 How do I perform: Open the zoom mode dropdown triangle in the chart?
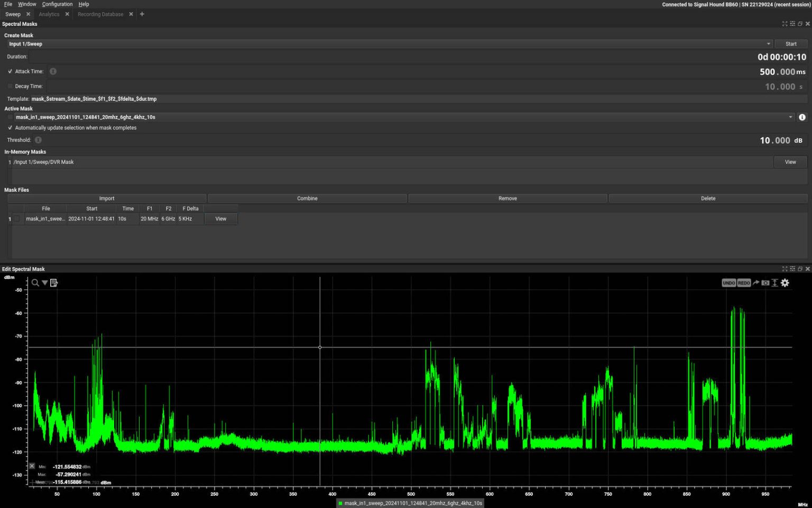(x=44, y=283)
